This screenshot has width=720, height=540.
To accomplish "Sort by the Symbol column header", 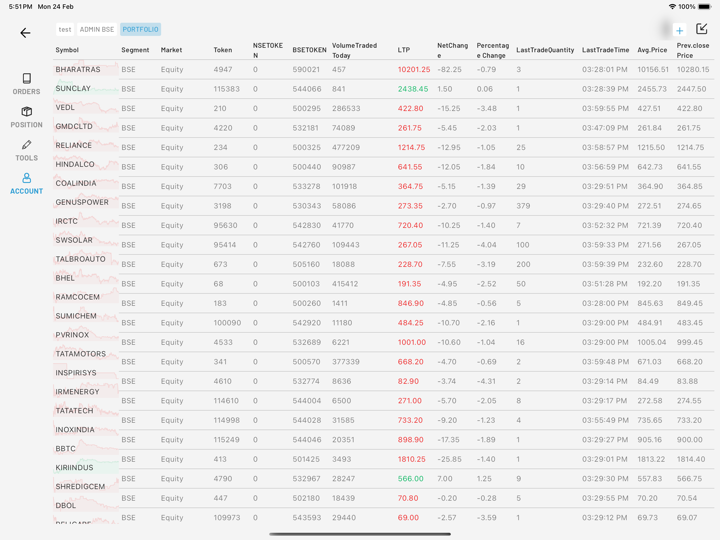I will (x=67, y=50).
